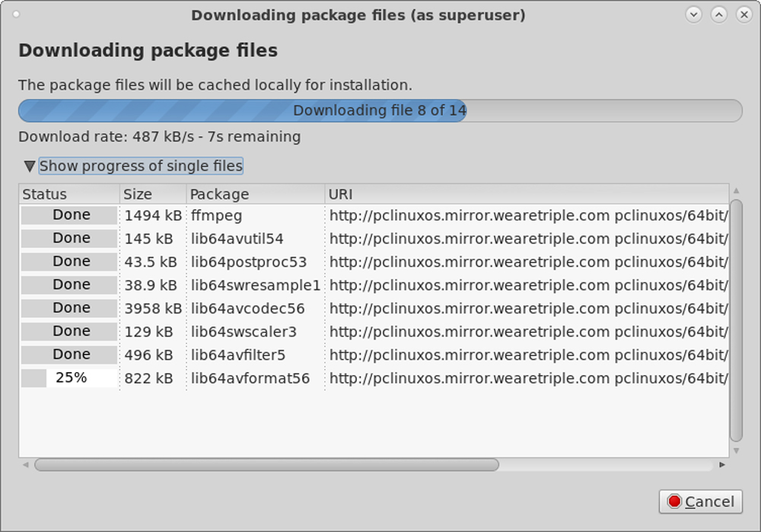The height and width of the screenshot is (532, 761).
Task: Select the lib64avcodec56 package name
Action: point(247,309)
